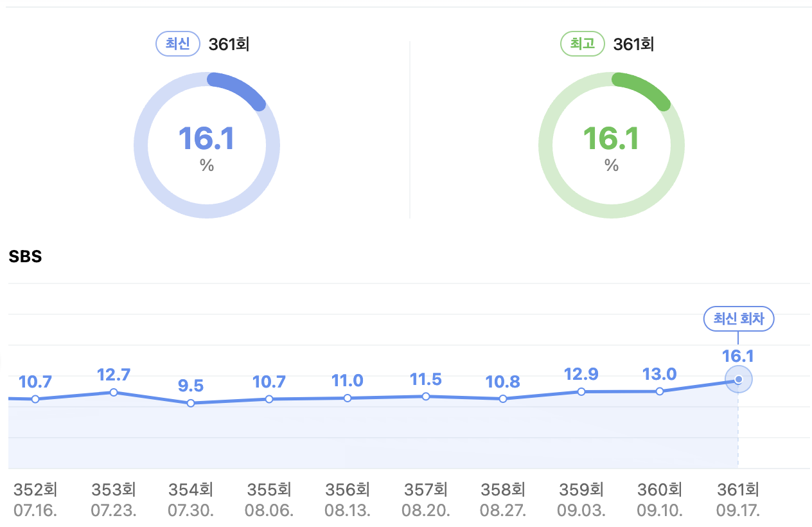Click 361회 text beside the 최신 badge
812x527 pixels.
229,44
